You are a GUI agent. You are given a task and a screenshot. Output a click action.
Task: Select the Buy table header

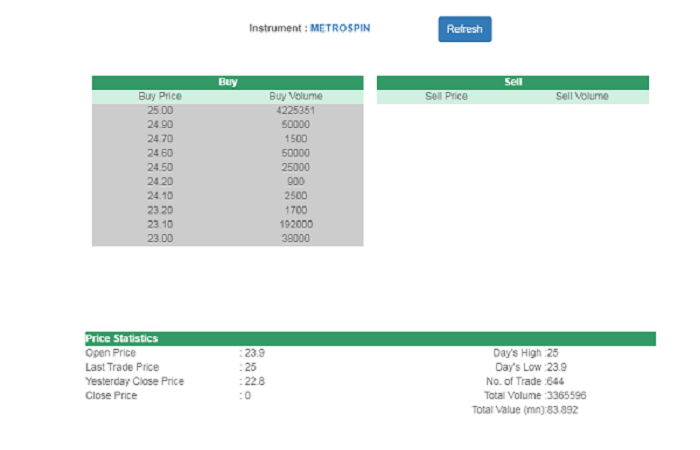point(227,82)
